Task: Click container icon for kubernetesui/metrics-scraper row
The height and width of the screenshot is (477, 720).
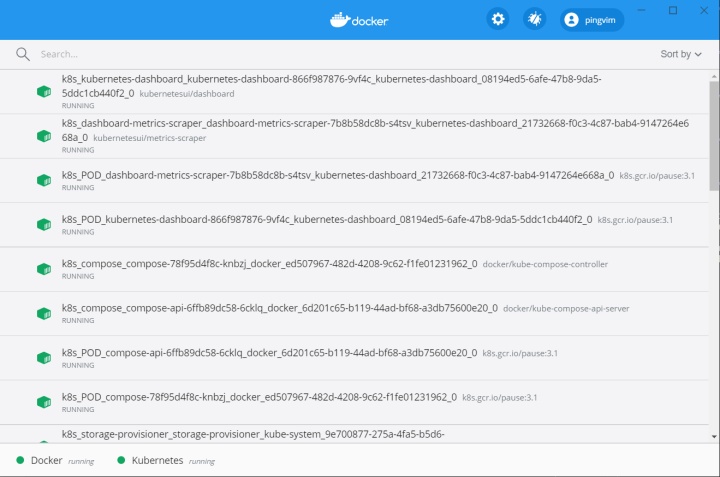Action: [x=44, y=136]
